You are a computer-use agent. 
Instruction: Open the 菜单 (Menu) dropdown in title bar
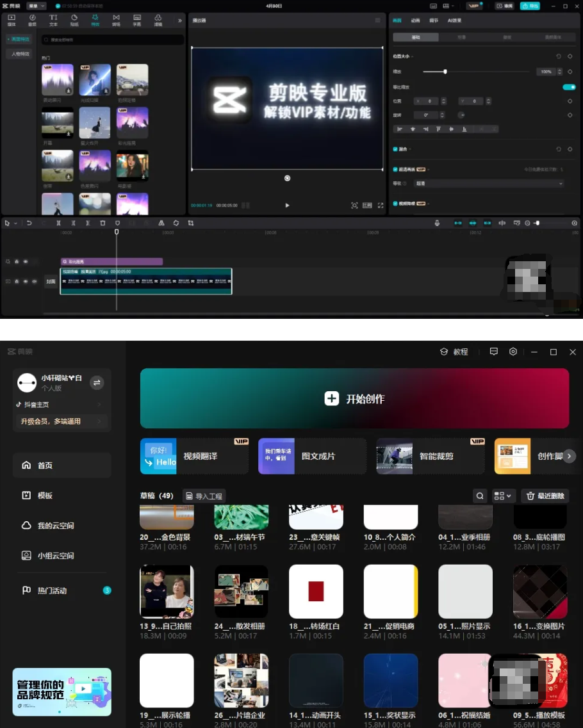(x=37, y=6)
